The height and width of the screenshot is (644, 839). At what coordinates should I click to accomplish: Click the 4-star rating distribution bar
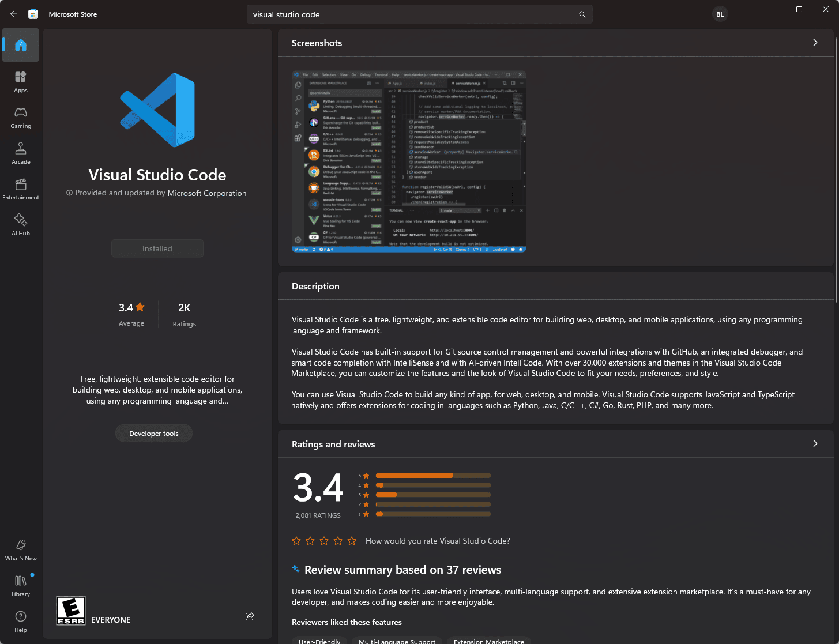433,485
